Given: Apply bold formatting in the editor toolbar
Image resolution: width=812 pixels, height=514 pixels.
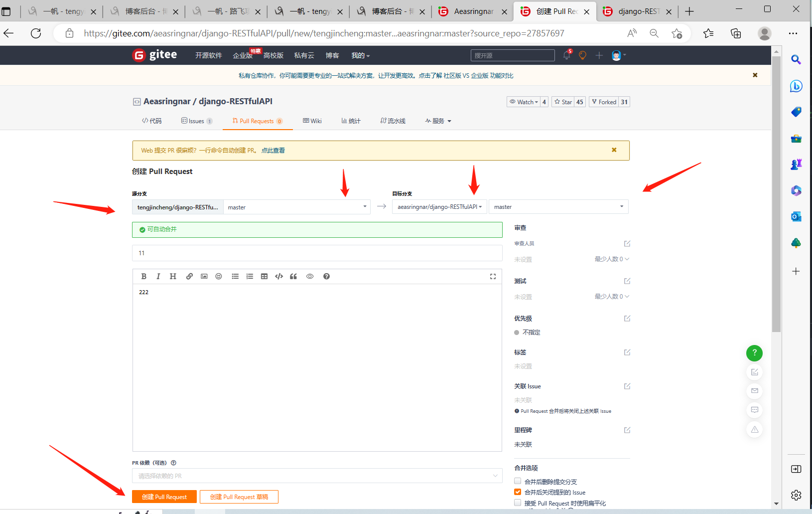Looking at the screenshot, I should (143, 276).
